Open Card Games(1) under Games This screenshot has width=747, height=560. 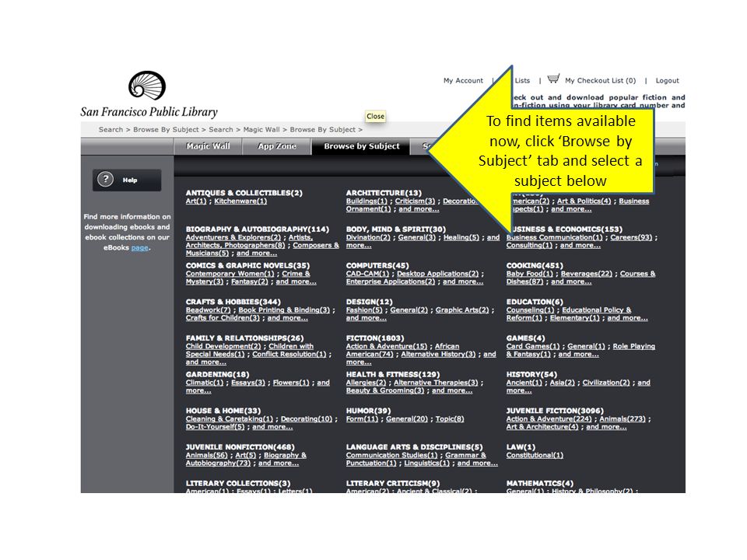[x=532, y=346]
